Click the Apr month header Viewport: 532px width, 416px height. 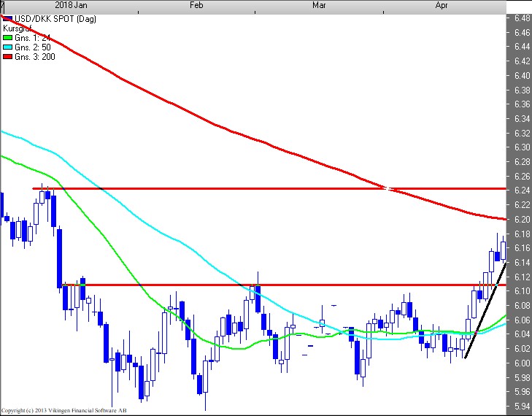click(x=442, y=5)
